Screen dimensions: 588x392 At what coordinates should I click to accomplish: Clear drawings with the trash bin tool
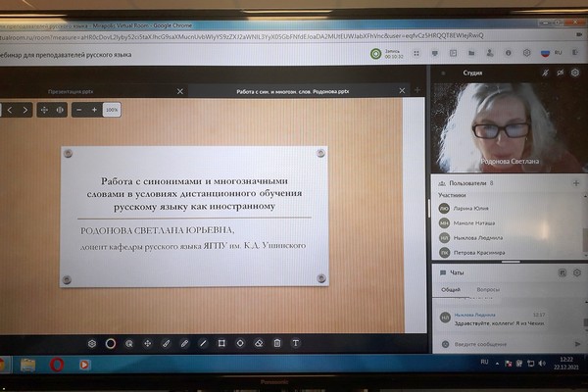pos(277,344)
